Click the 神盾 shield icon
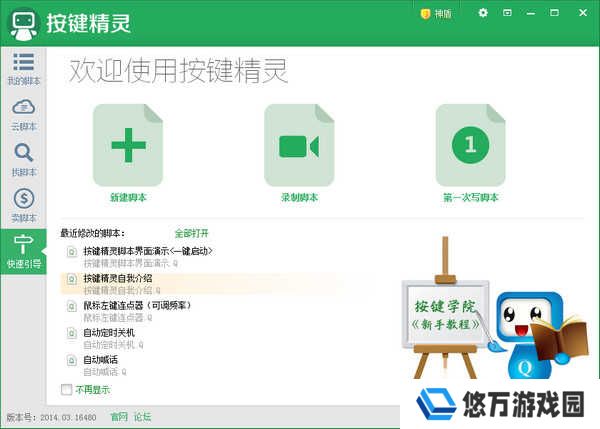Image resolution: width=600 pixels, height=429 pixels. pyautogui.click(x=425, y=14)
